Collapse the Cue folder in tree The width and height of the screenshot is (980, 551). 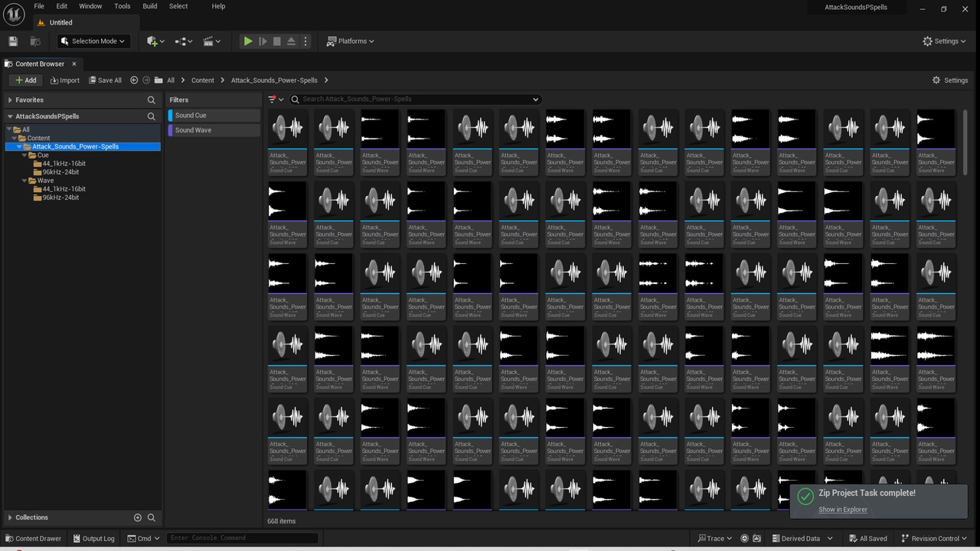(25, 155)
